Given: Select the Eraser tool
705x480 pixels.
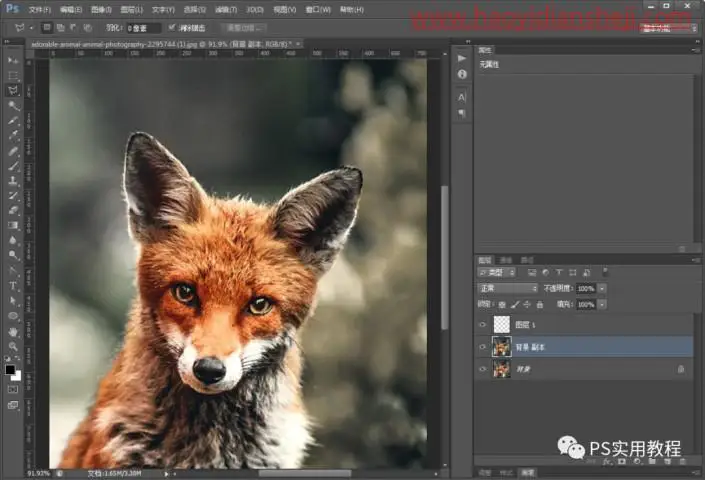Looking at the screenshot, I should (x=13, y=210).
